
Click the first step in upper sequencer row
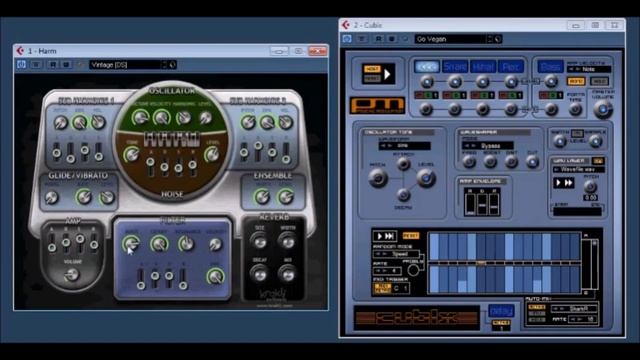(x=434, y=247)
